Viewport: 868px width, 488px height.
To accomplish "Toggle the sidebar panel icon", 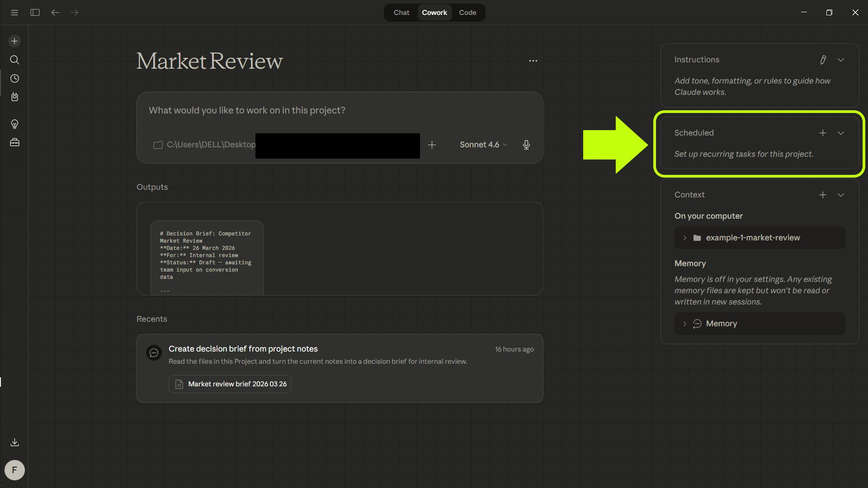I will point(35,13).
